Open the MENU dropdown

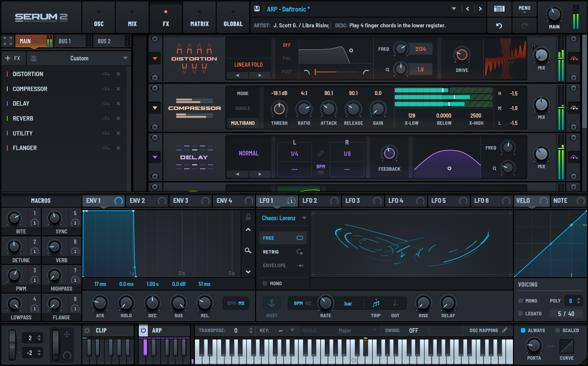point(524,9)
